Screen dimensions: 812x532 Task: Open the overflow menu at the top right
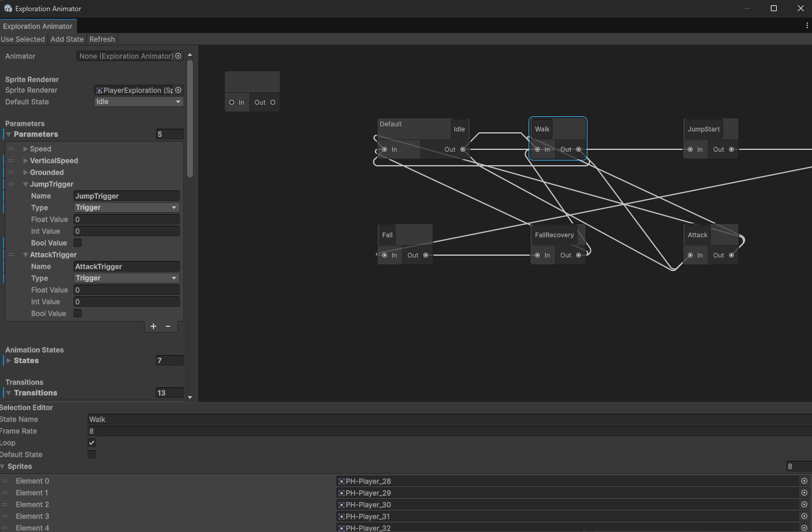point(807,25)
